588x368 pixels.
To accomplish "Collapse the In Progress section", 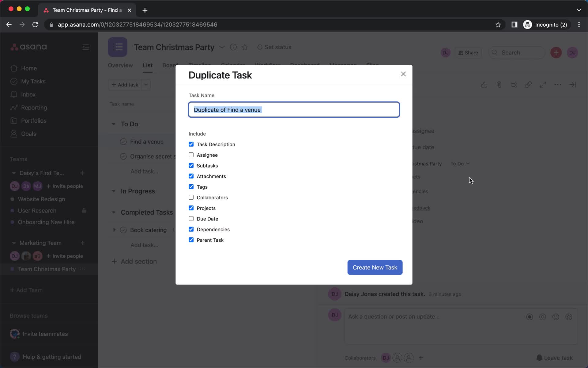I will (x=114, y=191).
